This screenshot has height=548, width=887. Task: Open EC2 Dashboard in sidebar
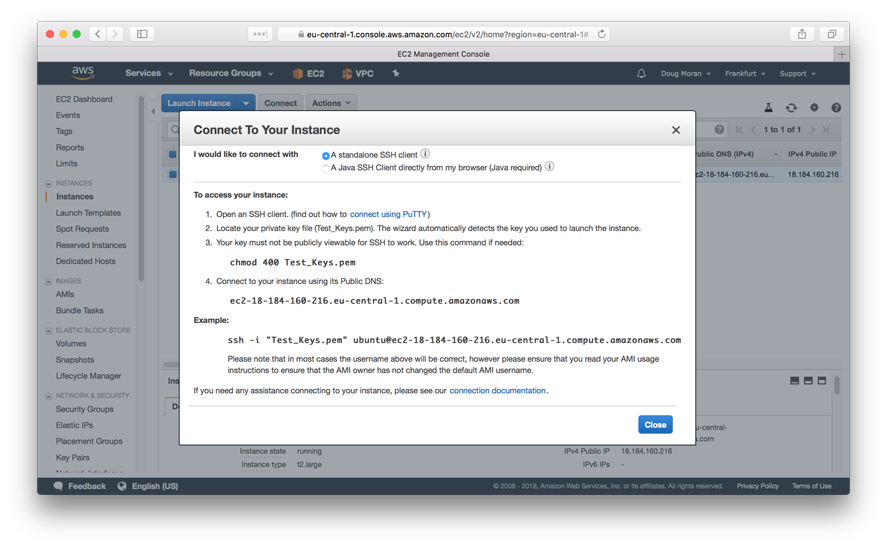(x=84, y=99)
